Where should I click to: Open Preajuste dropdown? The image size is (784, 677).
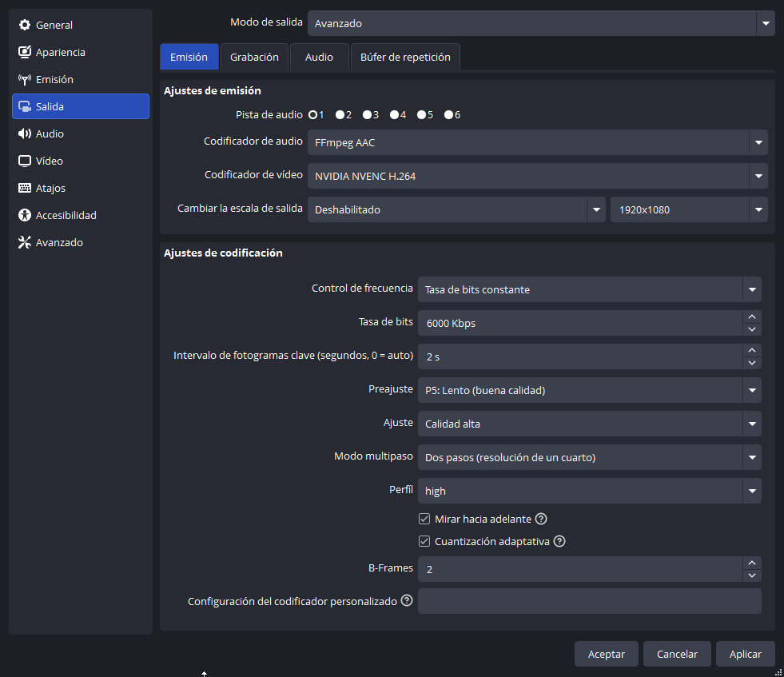click(590, 390)
